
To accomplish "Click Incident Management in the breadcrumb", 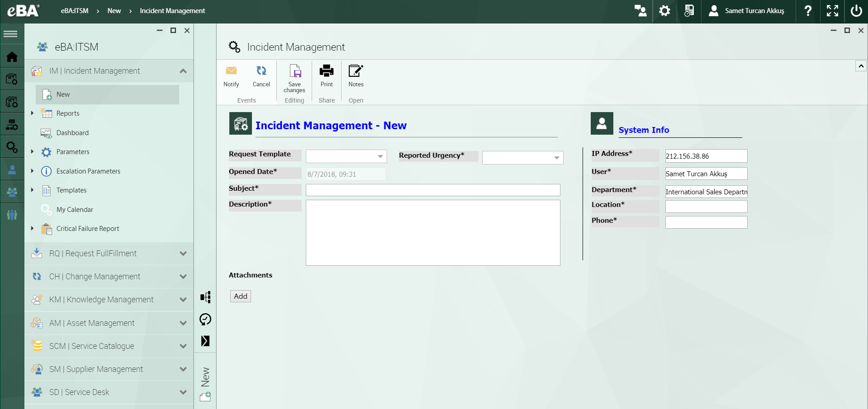I will 172,11.
